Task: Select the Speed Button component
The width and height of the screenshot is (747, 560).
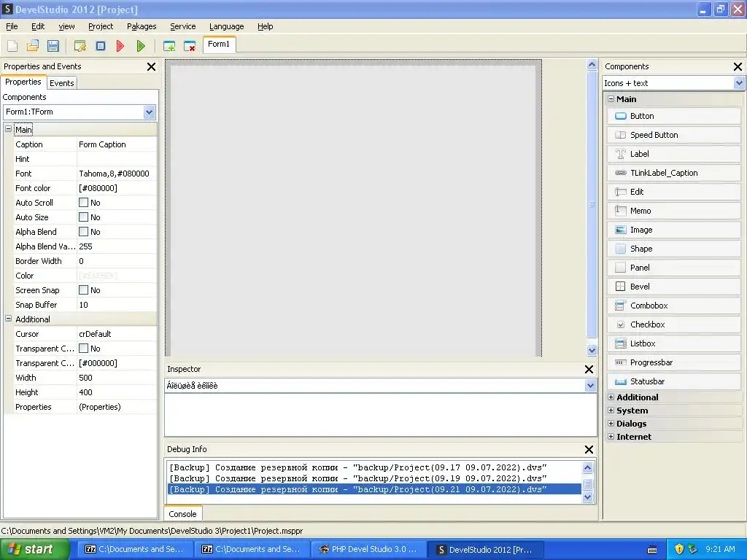Action: click(673, 135)
